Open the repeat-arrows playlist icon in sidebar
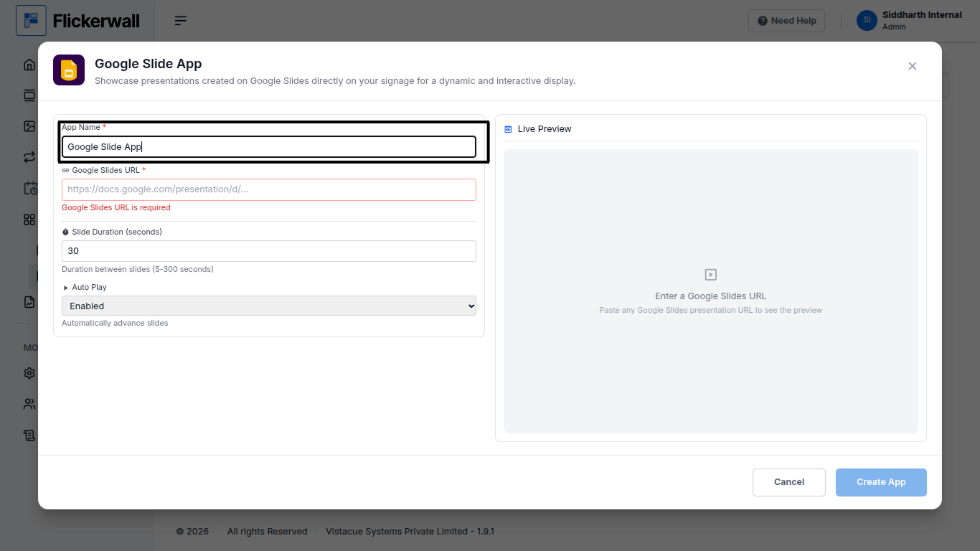The width and height of the screenshot is (980, 551). 29,157
